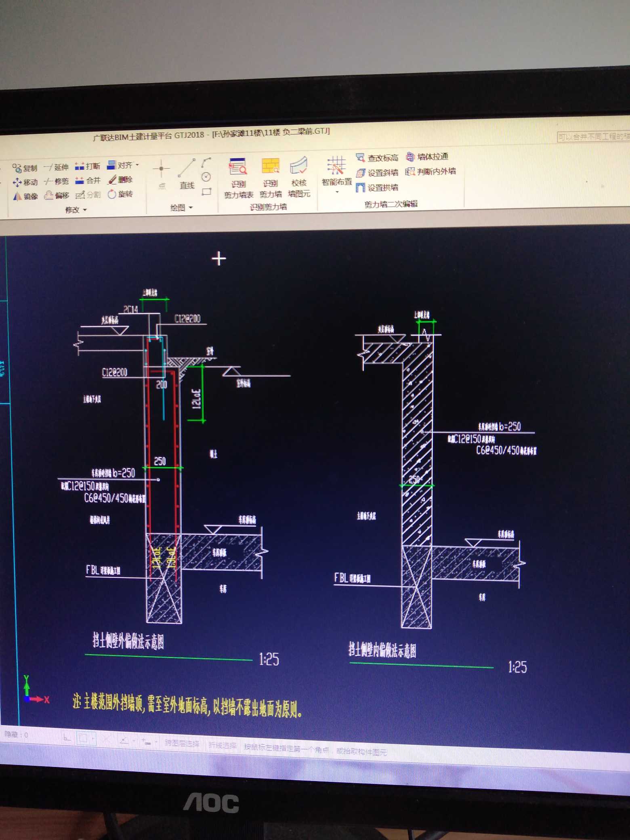Screen dimensions: 630x840
Task: Click the 折线选择 status bar option
Action: click(x=223, y=745)
